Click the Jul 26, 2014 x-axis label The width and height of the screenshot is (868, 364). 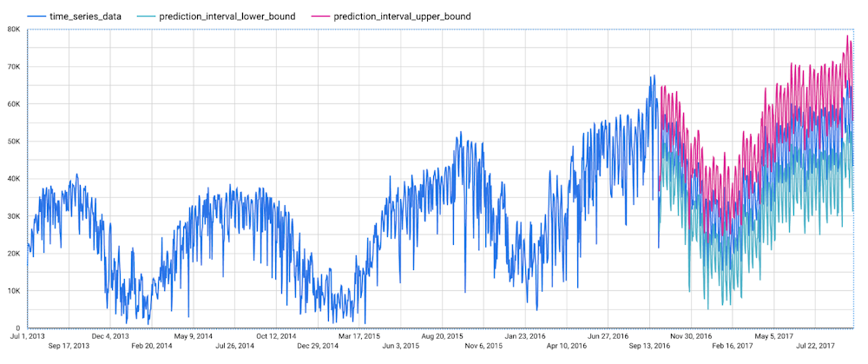coord(234,347)
